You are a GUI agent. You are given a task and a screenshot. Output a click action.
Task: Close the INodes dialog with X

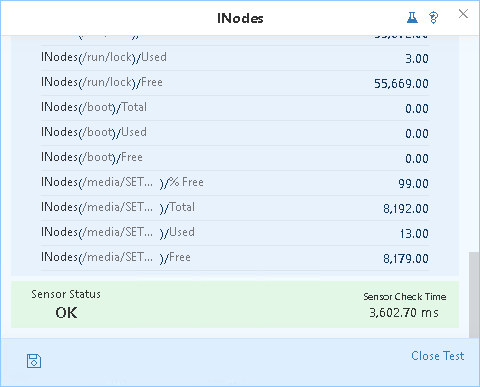point(463,14)
